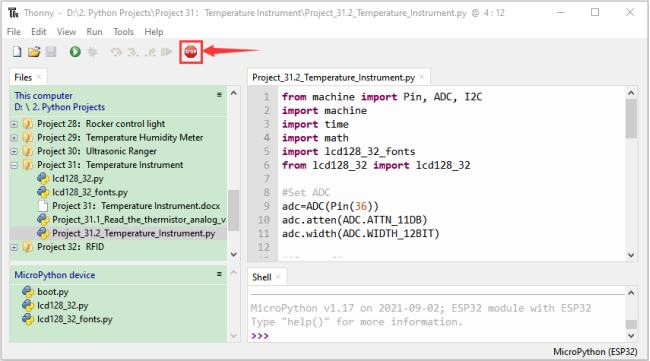Image resolution: width=650 pixels, height=361 pixels.
Task: Maximize the Thonny window
Action: pos(595,12)
